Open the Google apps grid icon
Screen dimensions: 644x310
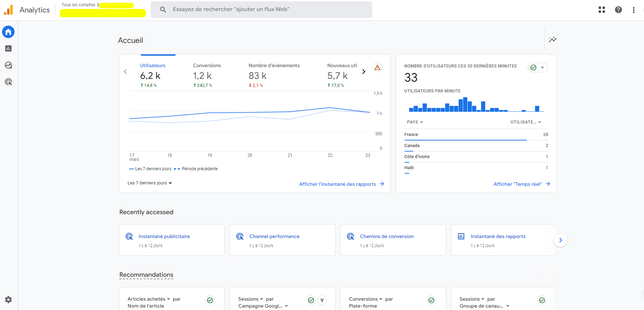(602, 10)
